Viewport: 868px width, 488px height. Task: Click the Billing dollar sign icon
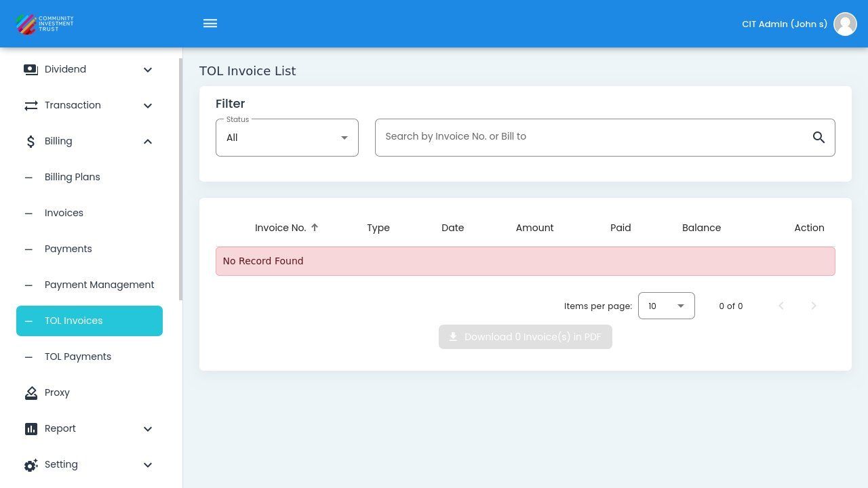coord(31,142)
